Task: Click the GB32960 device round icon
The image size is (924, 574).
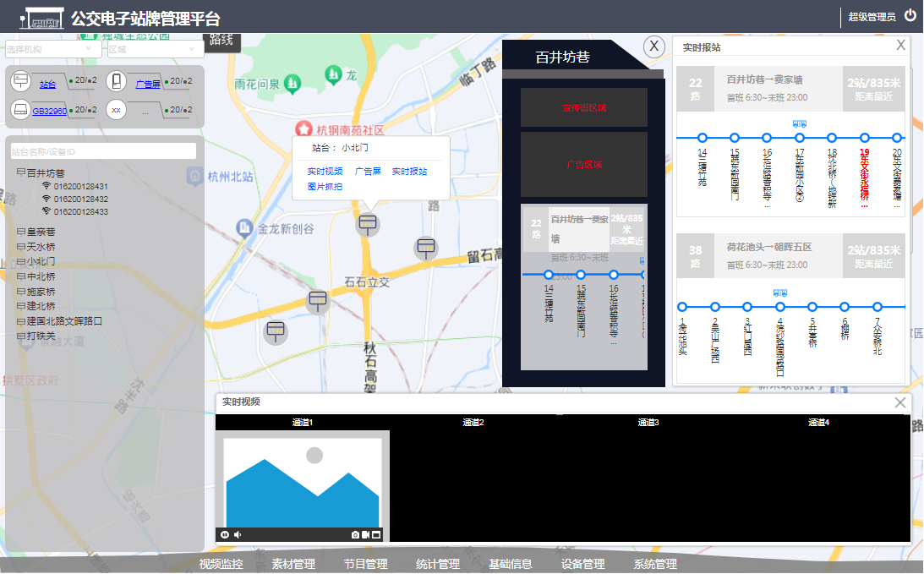Action: [20, 110]
